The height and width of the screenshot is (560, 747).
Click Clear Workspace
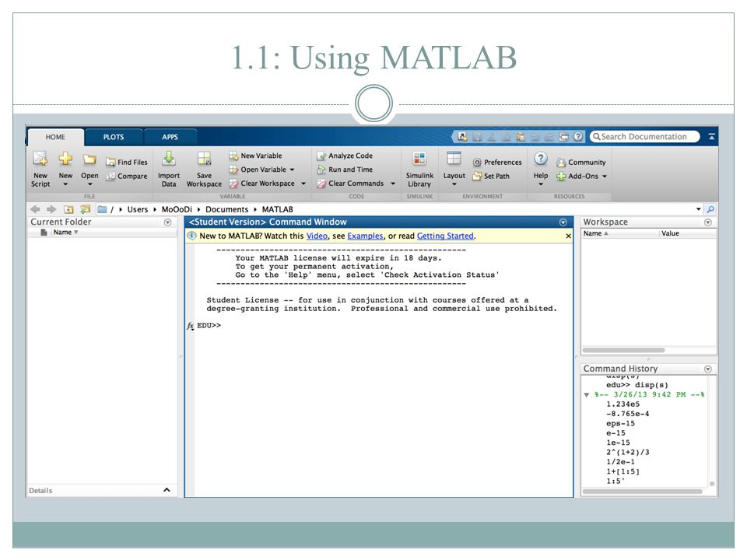(x=261, y=184)
